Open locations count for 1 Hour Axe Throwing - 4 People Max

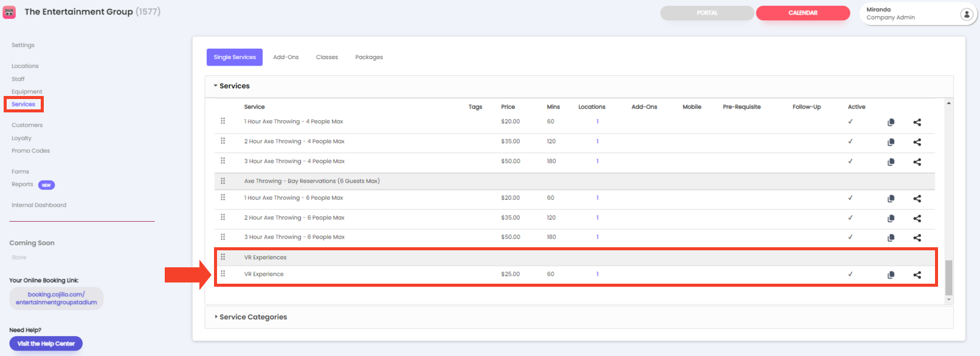point(598,122)
